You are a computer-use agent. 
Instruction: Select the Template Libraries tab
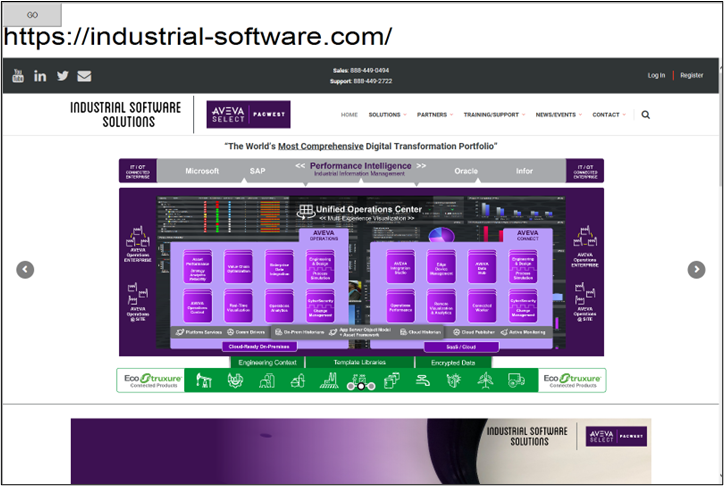click(360, 362)
